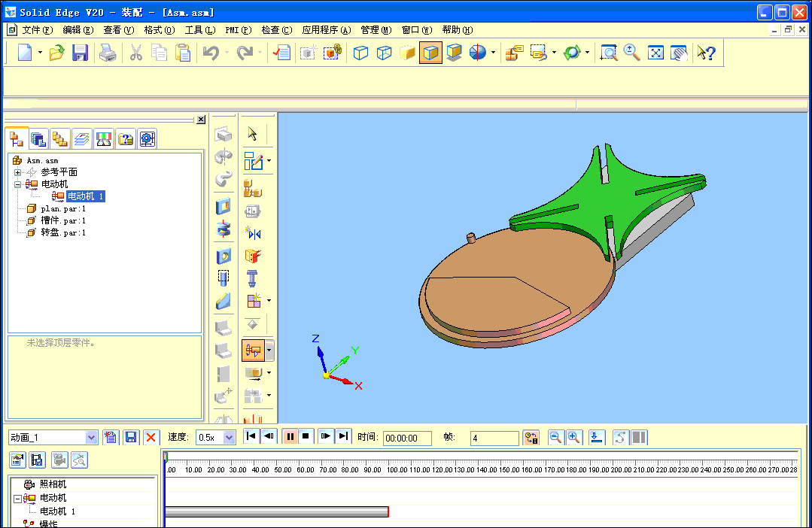
Task: Click the Pan hand tool
Action: (x=679, y=53)
